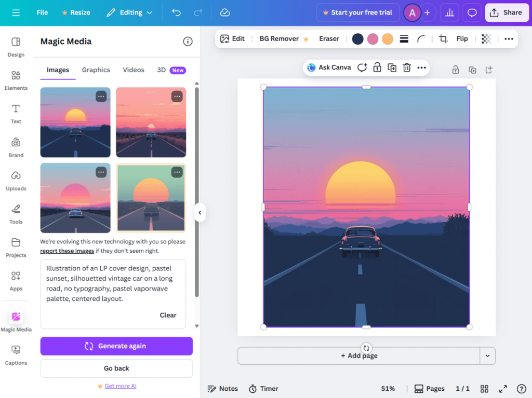The height and width of the screenshot is (398, 532).
Task: Expand the Add page options chevron
Action: point(487,356)
